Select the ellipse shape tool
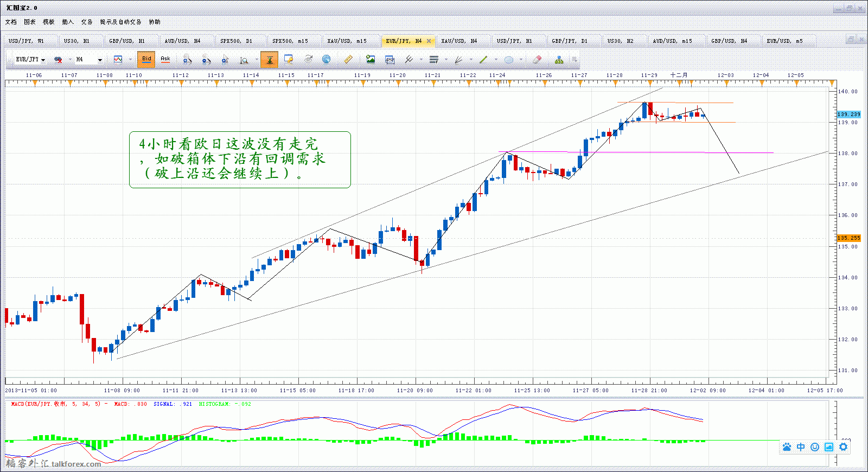 [509, 60]
